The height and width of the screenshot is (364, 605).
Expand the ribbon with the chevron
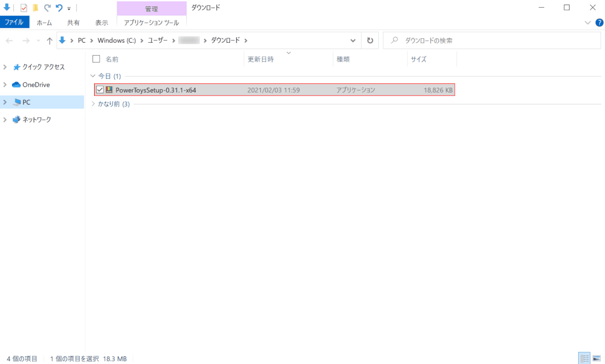tap(587, 22)
